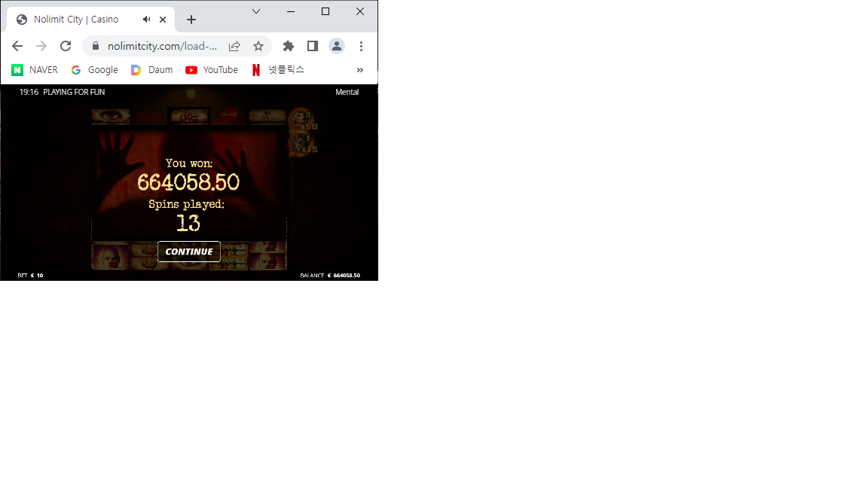Bookmark this page with the star icon
868x488 pixels.
point(258,46)
